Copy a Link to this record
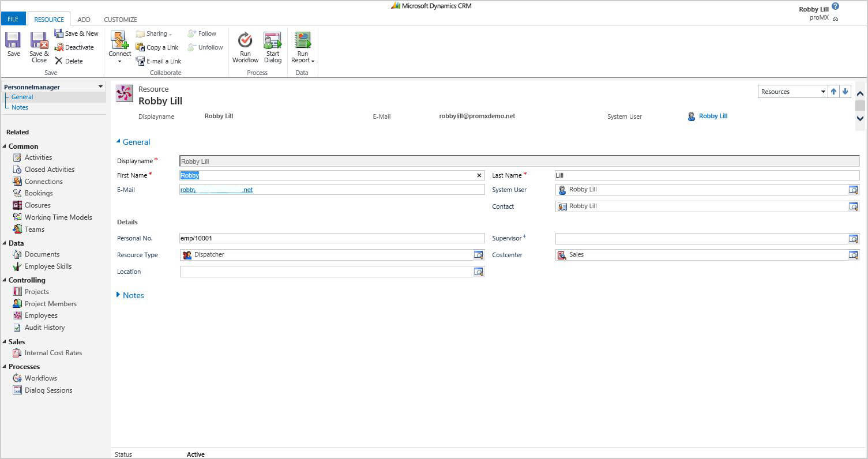 tap(157, 47)
